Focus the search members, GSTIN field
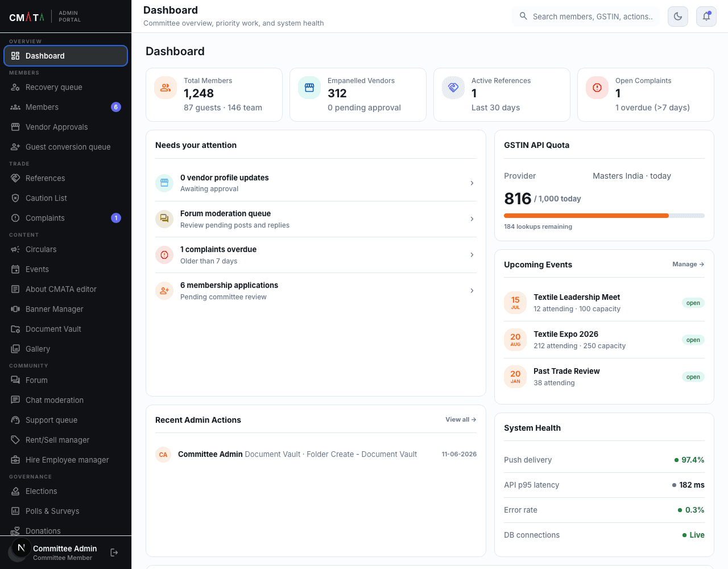 pos(586,17)
